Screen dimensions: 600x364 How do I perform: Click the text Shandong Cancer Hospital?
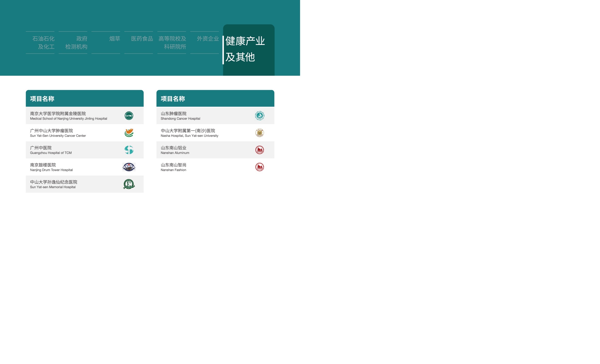click(x=180, y=119)
